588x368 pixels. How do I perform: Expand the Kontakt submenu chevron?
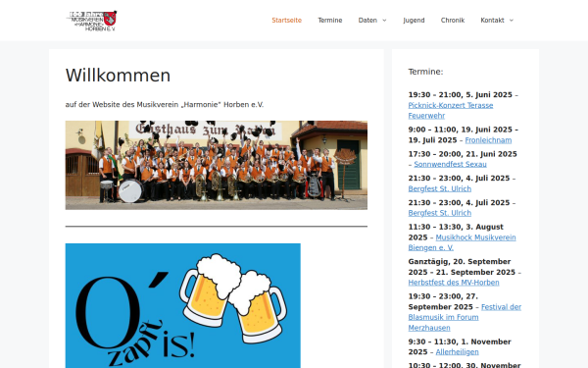(x=512, y=21)
